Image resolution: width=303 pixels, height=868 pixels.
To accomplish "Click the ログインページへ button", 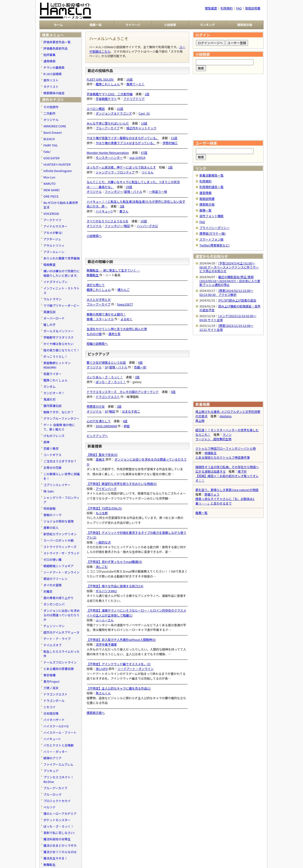I will coord(210,43).
